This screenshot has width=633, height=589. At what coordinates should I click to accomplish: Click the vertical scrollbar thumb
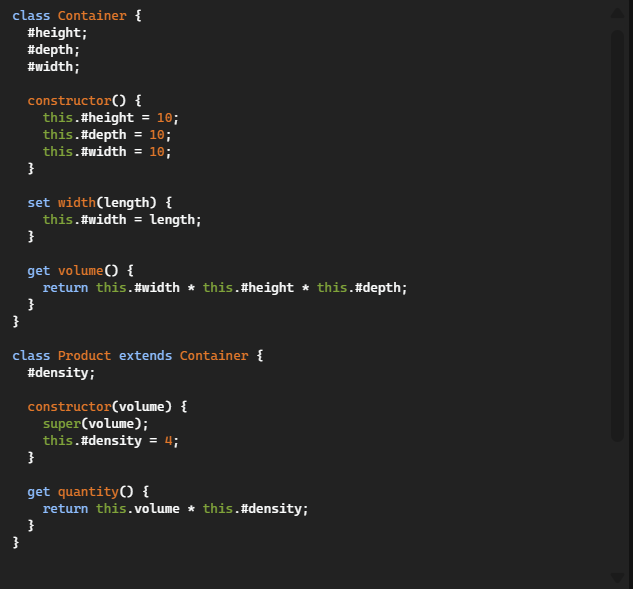[618, 236]
